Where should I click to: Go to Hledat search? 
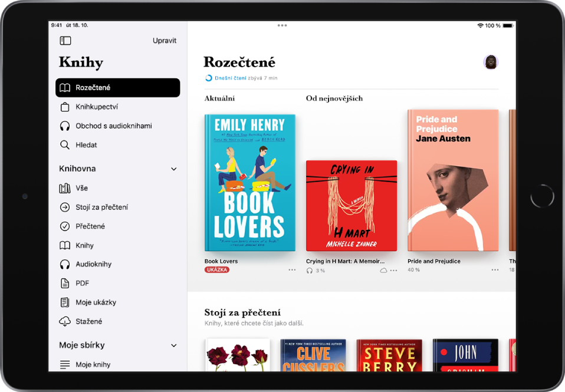point(118,145)
